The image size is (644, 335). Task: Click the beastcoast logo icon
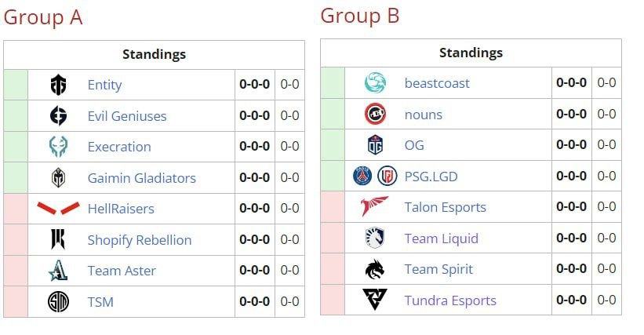[376, 82]
